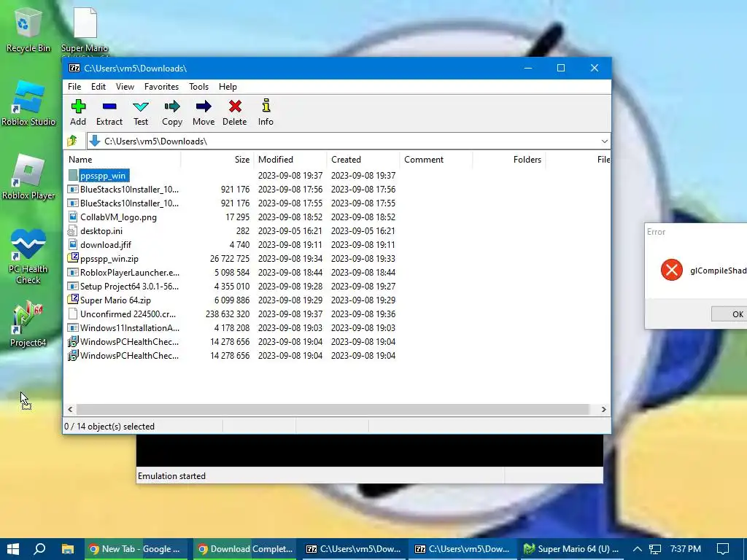Sort by Created column header
The image size is (747, 560).
363,160
